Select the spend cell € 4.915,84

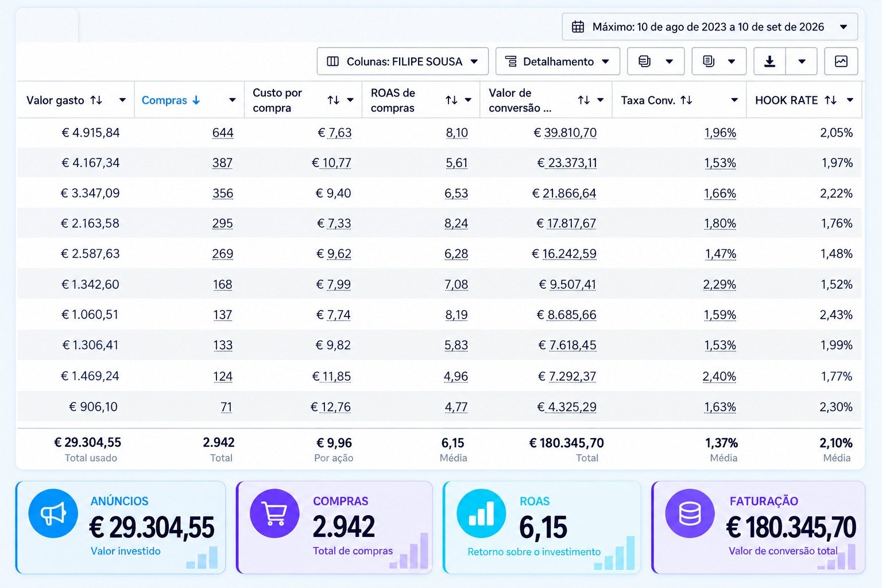pyautogui.click(x=91, y=133)
